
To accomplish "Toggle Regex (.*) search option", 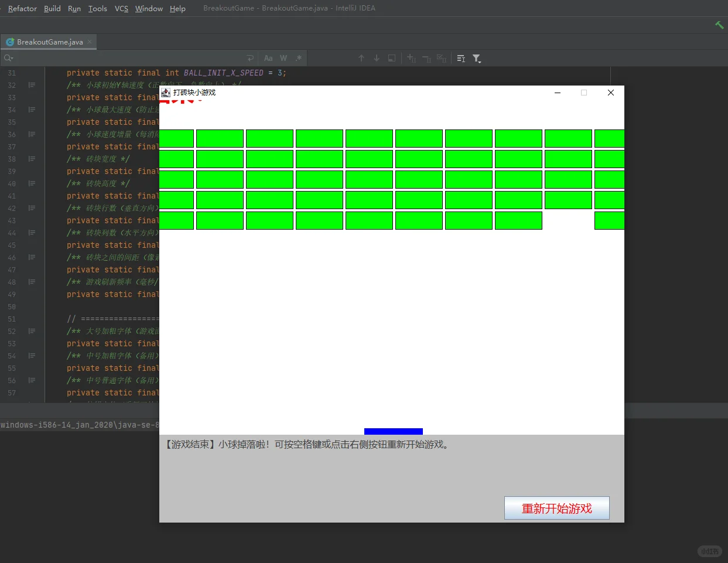I will (x=299, y=58).
